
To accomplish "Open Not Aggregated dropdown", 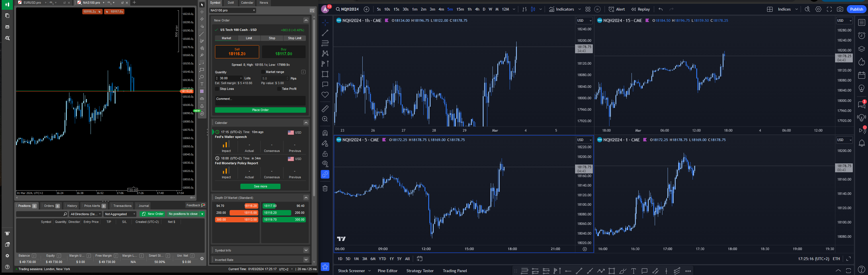I will [120, 214].
